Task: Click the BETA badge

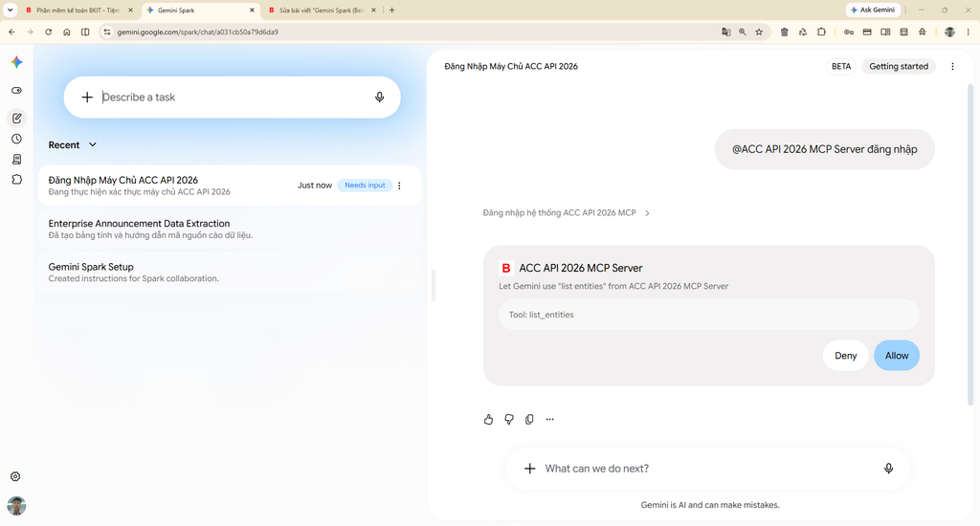Action: point(841,66)
